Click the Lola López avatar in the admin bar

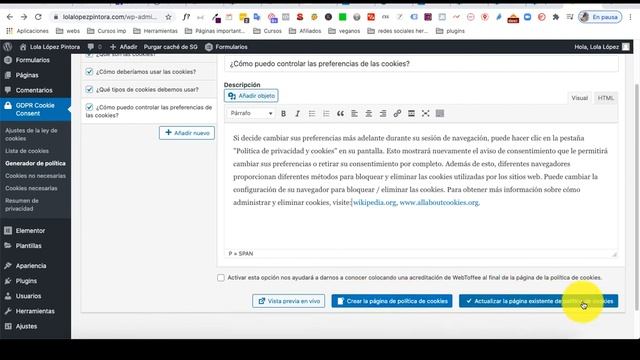[x=626, y=47]
